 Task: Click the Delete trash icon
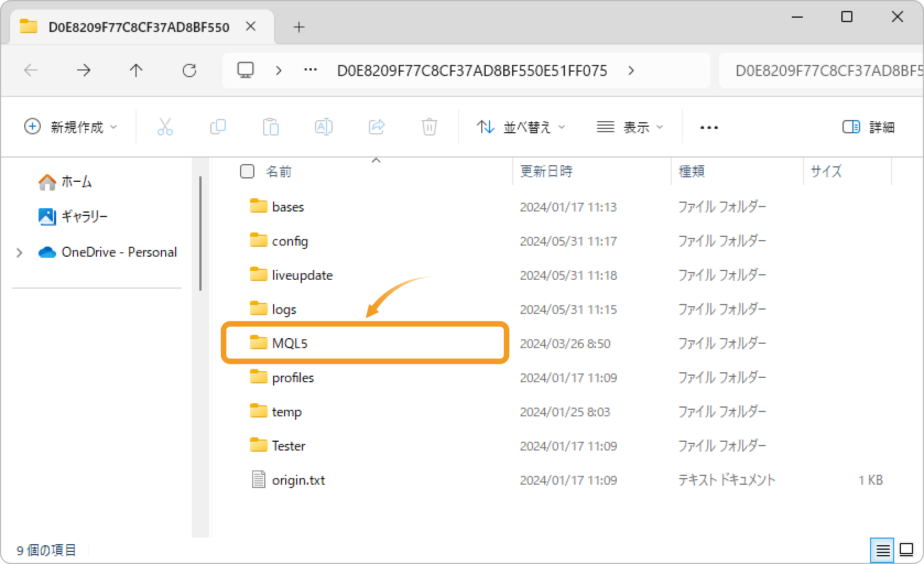430,127
